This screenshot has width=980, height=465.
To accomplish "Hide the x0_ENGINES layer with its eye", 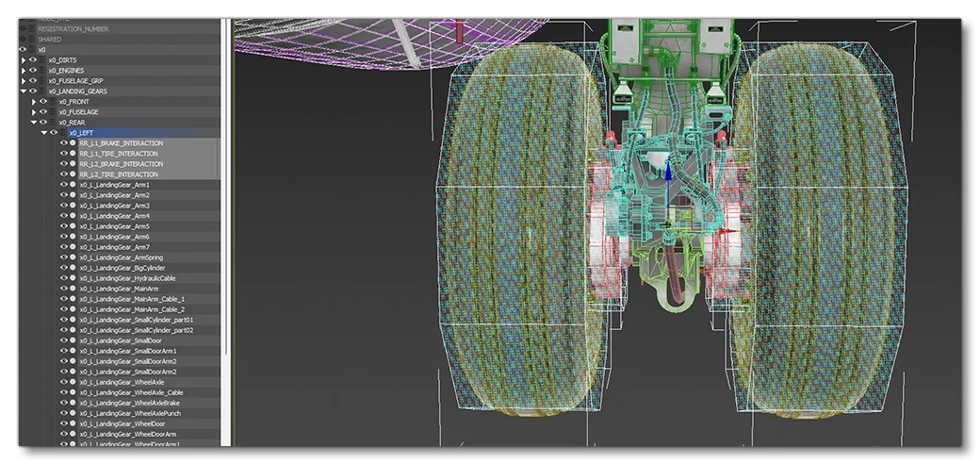I will click(x=32, y=71).
